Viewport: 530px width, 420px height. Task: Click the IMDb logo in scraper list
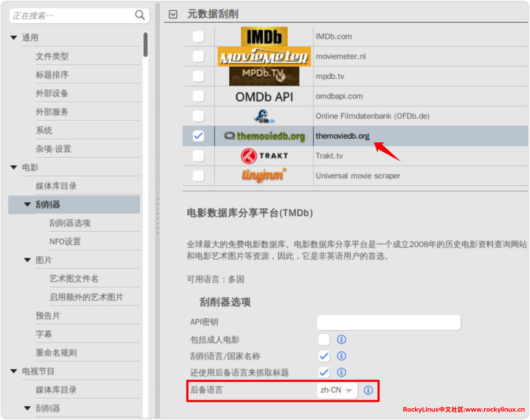(264, 37)
